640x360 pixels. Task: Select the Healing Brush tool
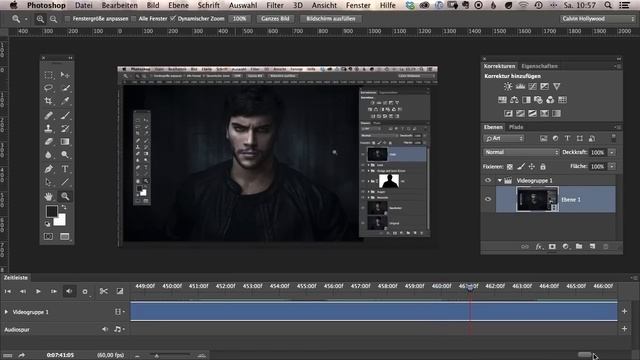pos(49,116)
